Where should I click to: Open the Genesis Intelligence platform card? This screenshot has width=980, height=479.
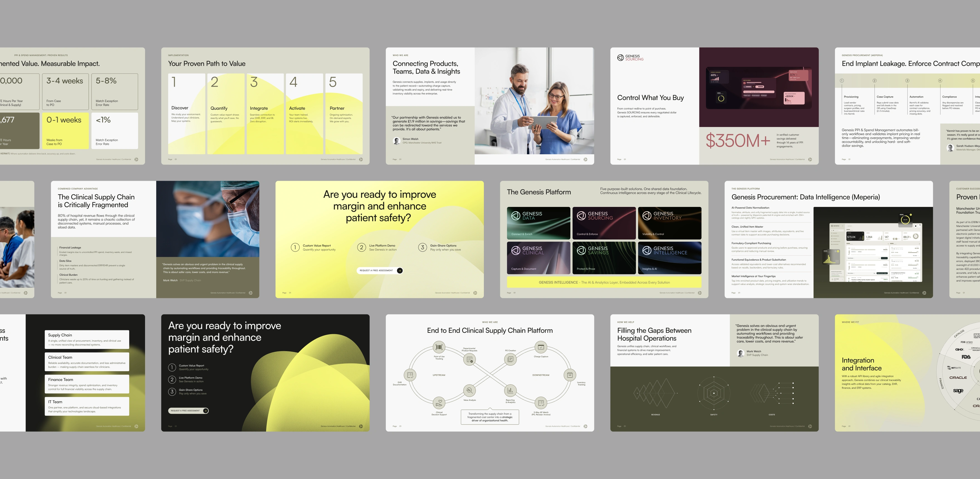(670, 258)
